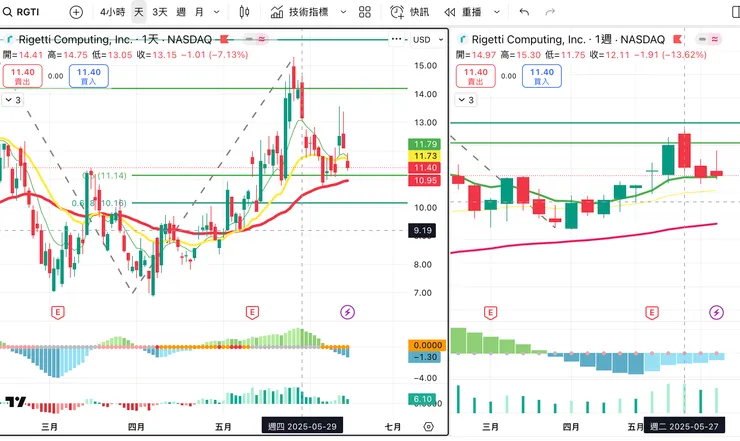
Task: Click the yellow 11.73 price label
Action: point(425,156)
